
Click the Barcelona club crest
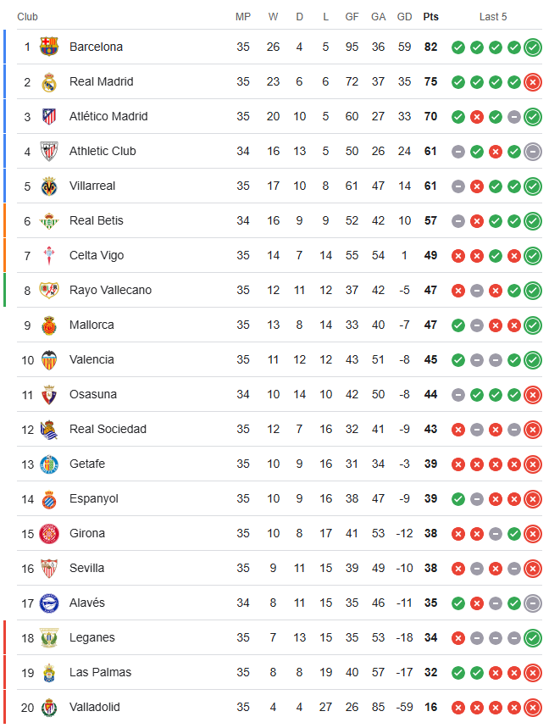click(x=49, y=47)
